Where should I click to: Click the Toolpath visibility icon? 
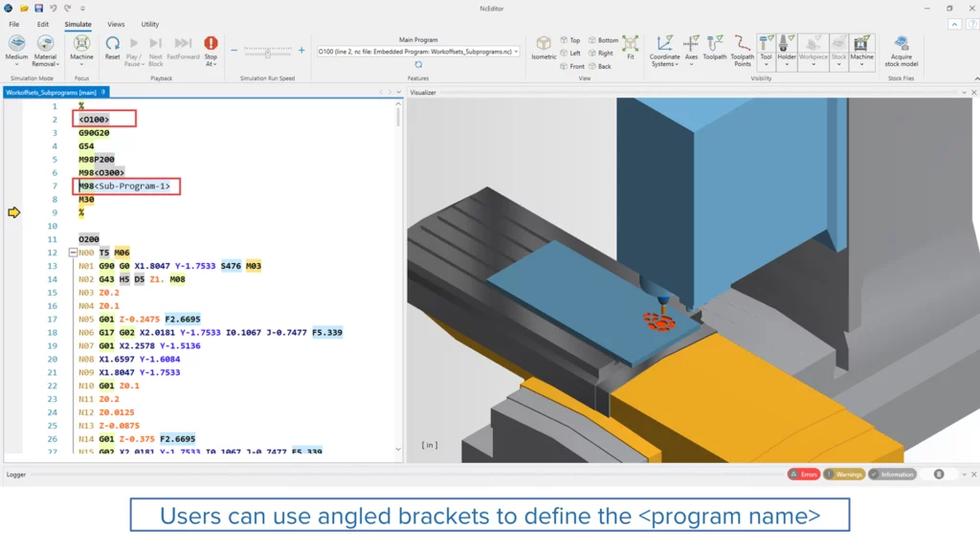tap(715, 44)
